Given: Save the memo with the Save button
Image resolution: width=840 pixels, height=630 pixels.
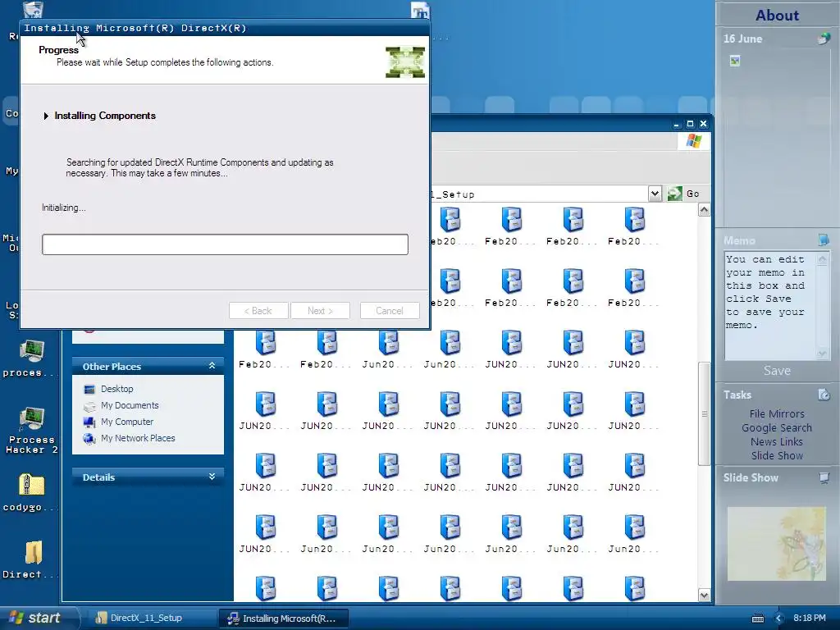Looking at the screenshot, I should 777,371.
